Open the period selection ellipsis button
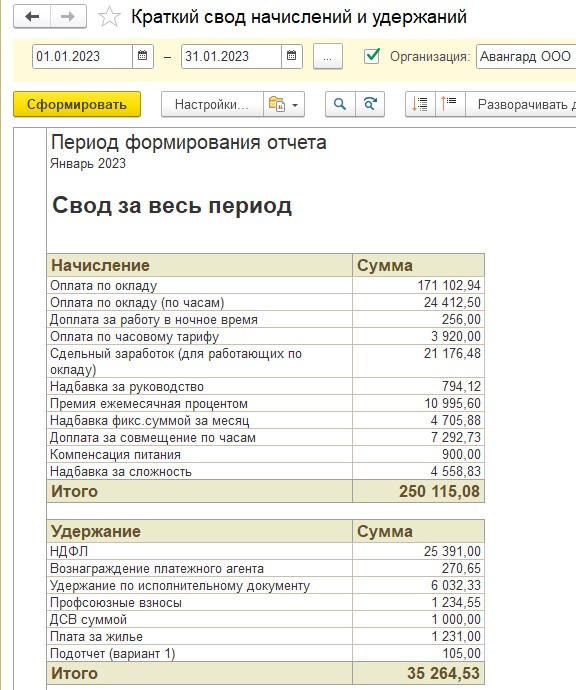Viewport: 576px width, 690px height. pyautogui.click(x=327, y=56)
